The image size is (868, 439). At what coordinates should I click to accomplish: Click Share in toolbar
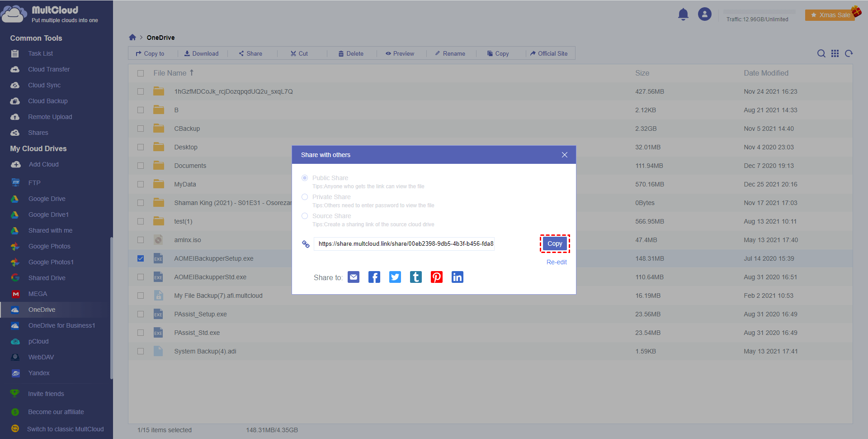[x=250, y=53]
